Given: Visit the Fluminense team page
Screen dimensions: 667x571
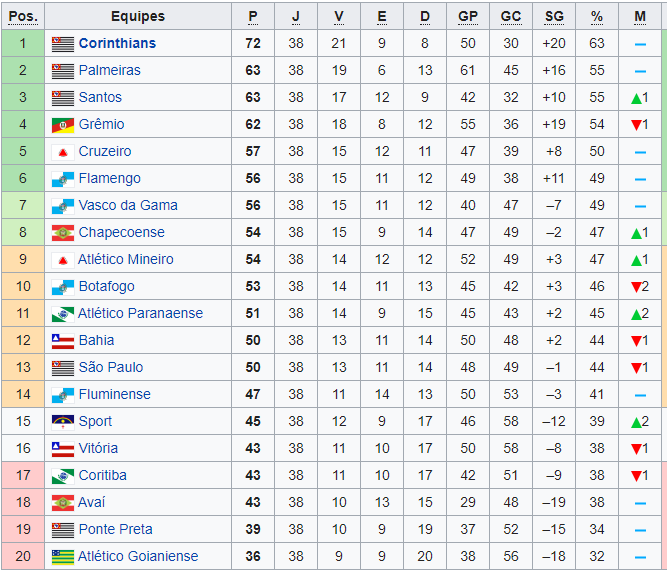Looking at the screenshot, I should (x=114, y=395).
